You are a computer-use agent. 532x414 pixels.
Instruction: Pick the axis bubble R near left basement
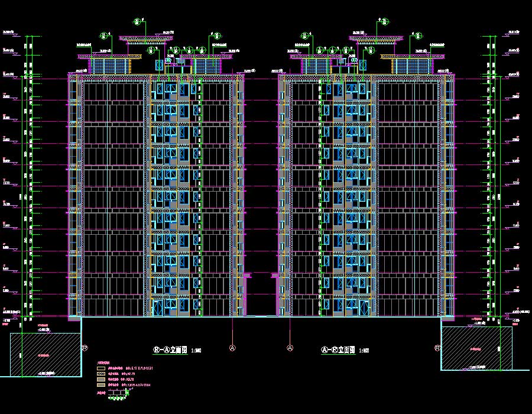(x=85, y=348)
